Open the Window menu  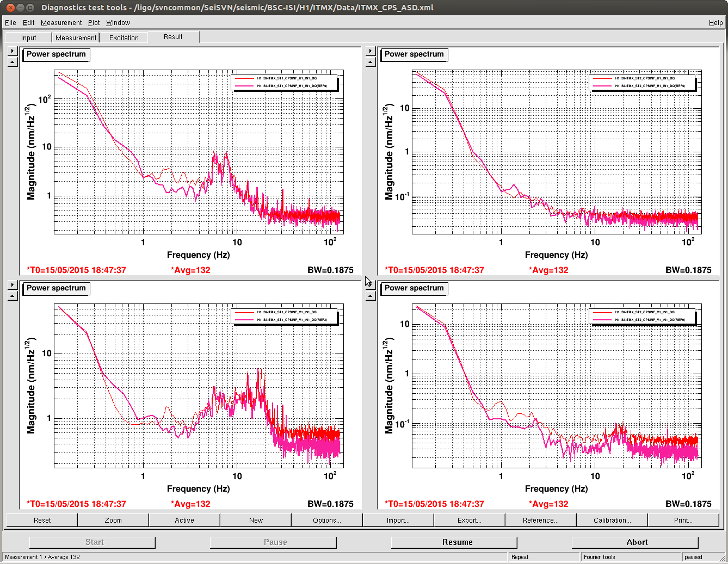(x=118, y=23)
